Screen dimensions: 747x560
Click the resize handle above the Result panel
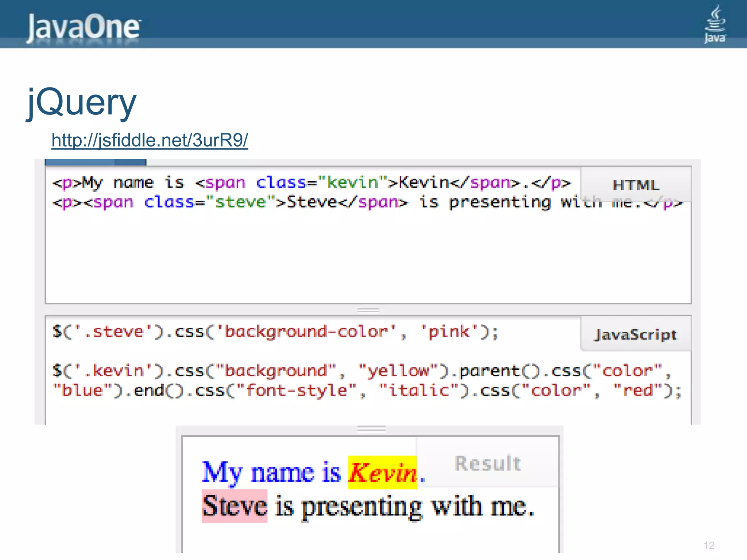coord(371,429)
